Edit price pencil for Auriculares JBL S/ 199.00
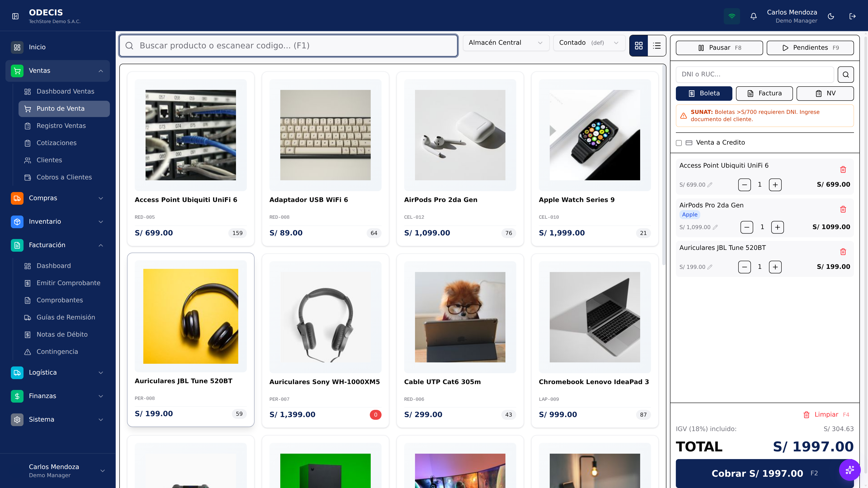 pyautogui.click(x=710, y=267)
